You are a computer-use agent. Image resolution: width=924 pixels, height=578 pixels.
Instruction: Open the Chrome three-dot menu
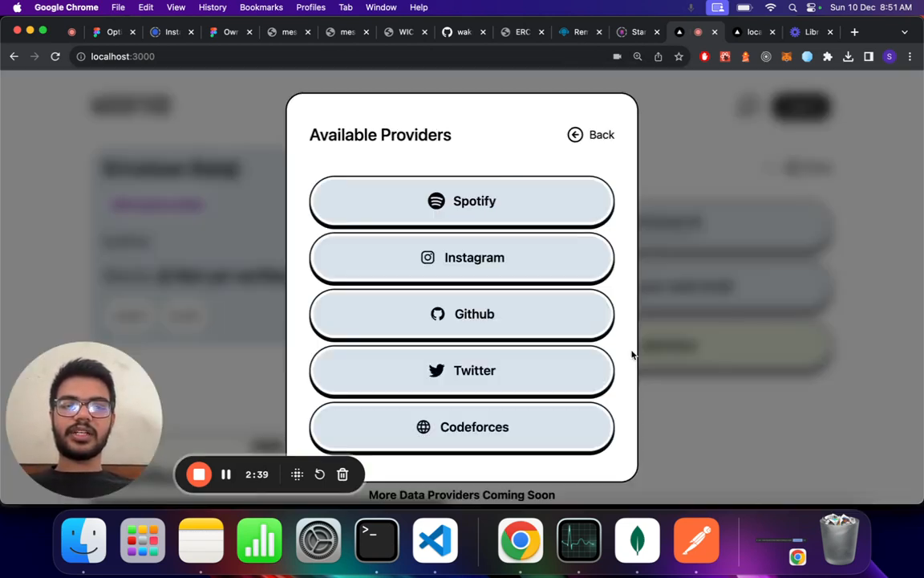coord(910,57)
